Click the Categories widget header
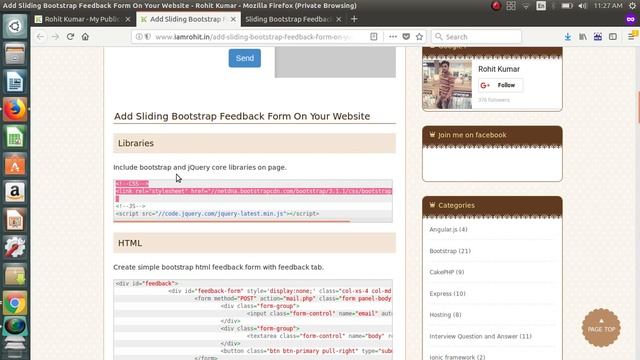 [x=492, y=205]
